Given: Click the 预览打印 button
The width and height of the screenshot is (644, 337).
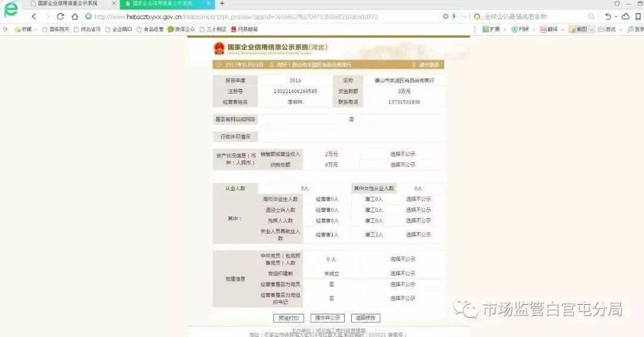Looking at the screenshot, I should [289, 318].
